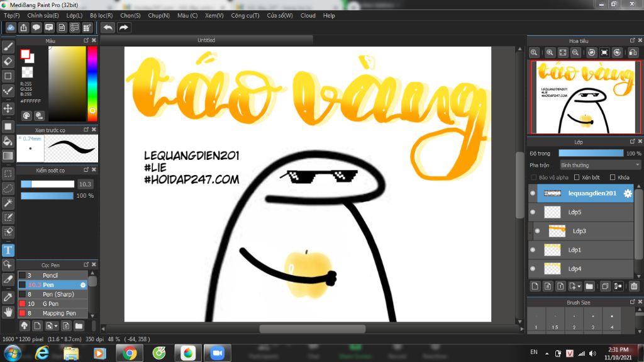Delete layer with trash icon

634,286
